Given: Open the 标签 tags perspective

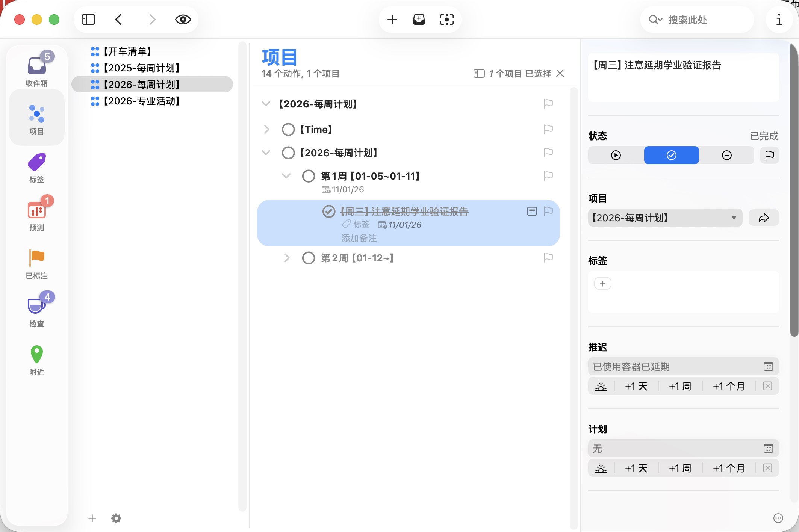Looking at the screenshot, I should click(x=36, y=165).
